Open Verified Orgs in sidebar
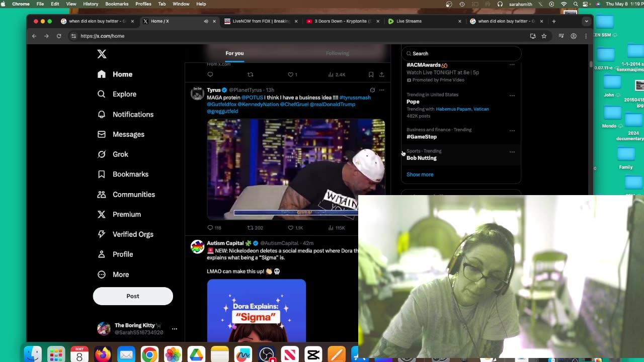The width and height of the screenshot is (644, 362). point(126,234)
